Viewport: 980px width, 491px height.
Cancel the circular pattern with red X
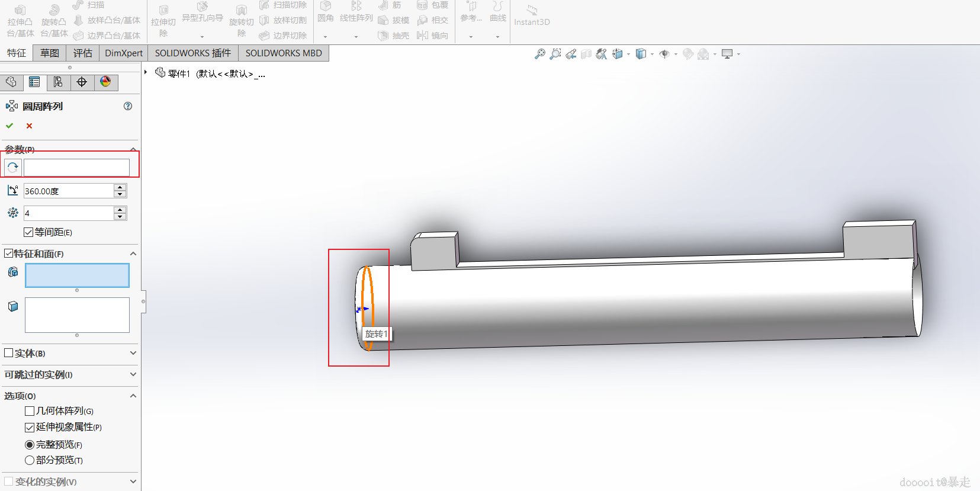tap(29, 126)
